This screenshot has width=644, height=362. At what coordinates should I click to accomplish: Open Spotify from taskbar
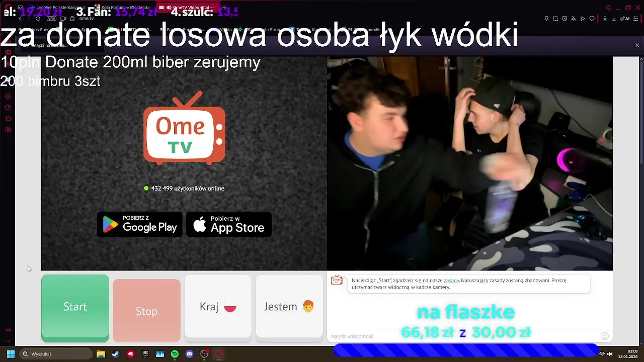175,354
